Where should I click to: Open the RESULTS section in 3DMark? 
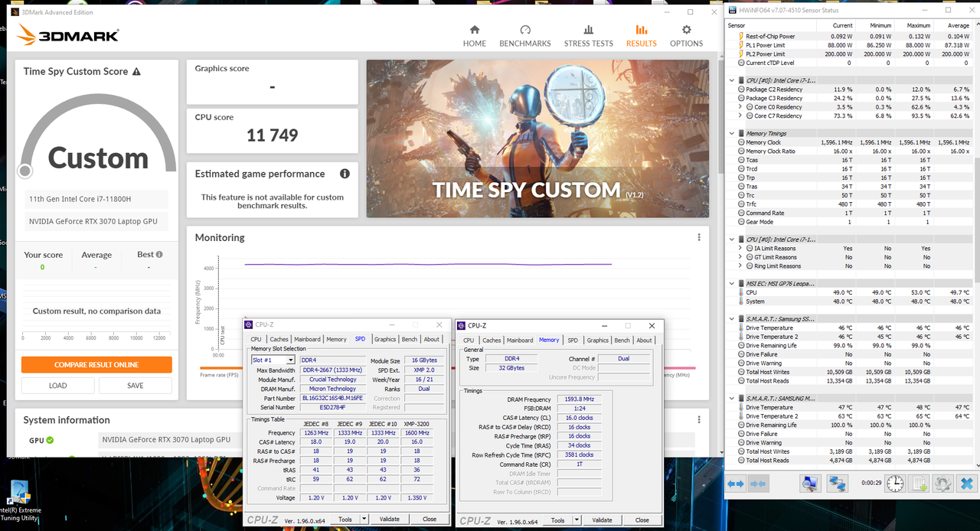pyautogui.click(x=641, y=36)
